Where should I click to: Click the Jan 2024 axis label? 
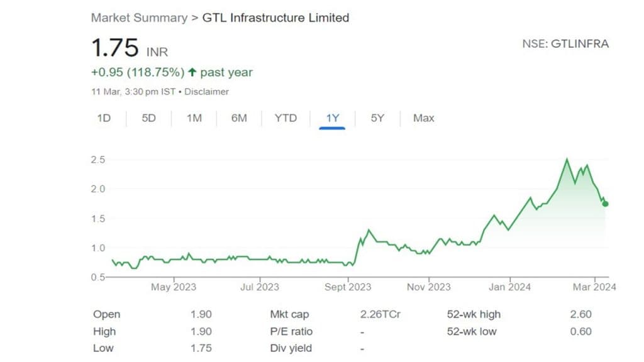coord(509,287)
